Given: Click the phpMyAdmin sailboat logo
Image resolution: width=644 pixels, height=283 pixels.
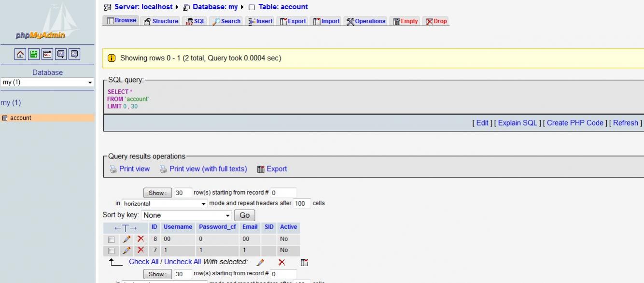Looking at the screenshot, I should [x=47, y=21].
